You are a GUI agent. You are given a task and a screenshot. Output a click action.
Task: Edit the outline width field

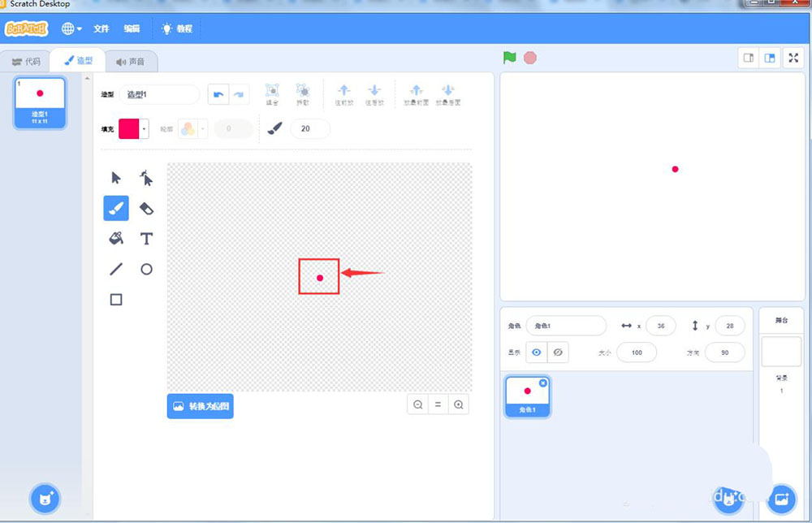(x=233, y=128)
